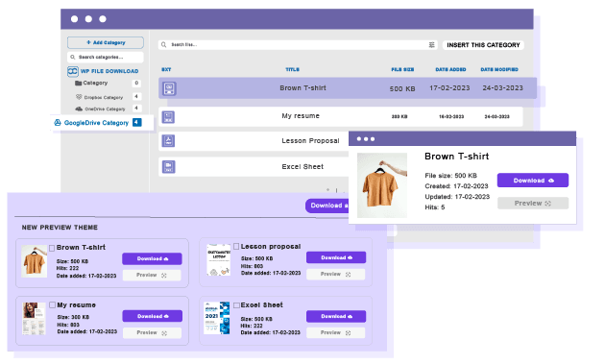Click the file type icon of My resume row

pyautogui.click(x=168, y=117)
